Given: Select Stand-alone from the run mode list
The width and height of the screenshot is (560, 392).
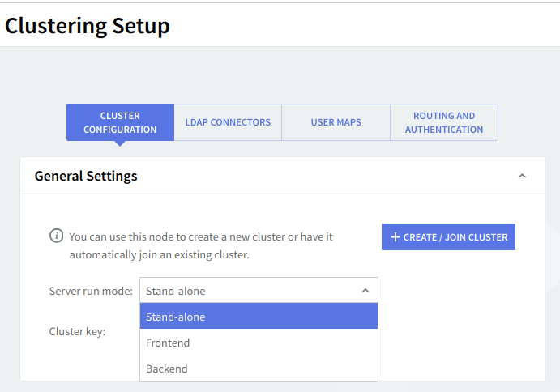Looking at the screenshot, I should point(258,317).
